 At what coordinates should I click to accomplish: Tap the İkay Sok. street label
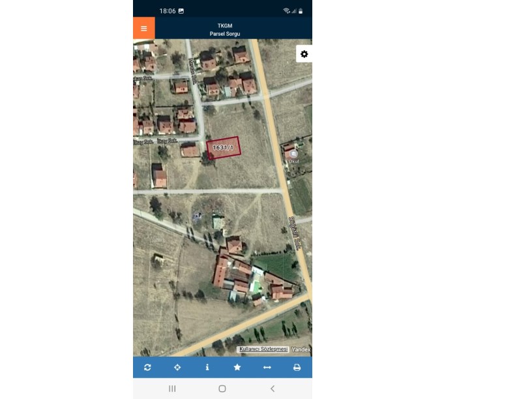(168, 140)
